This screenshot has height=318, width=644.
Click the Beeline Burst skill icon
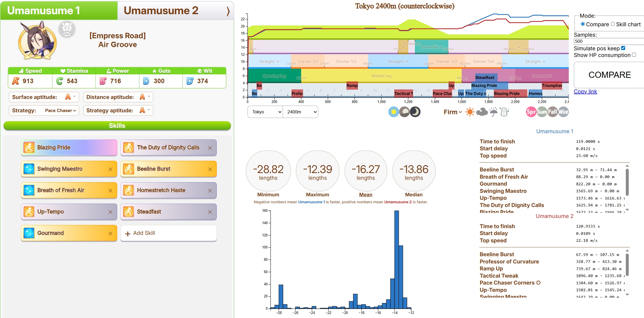point(128,169)
